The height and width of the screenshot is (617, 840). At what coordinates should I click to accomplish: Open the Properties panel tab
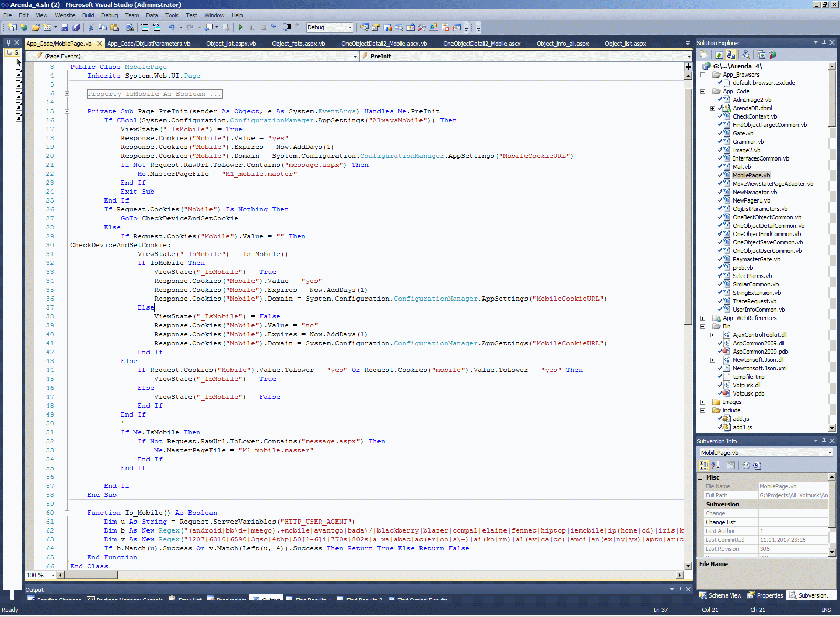(x=765, y=595)
